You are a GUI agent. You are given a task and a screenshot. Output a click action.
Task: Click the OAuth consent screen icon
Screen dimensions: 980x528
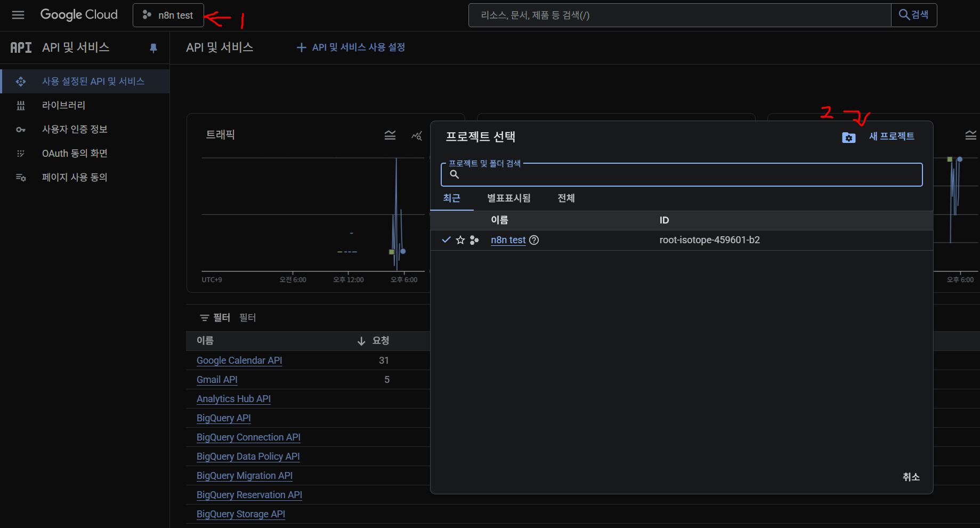tap(21, 154)
